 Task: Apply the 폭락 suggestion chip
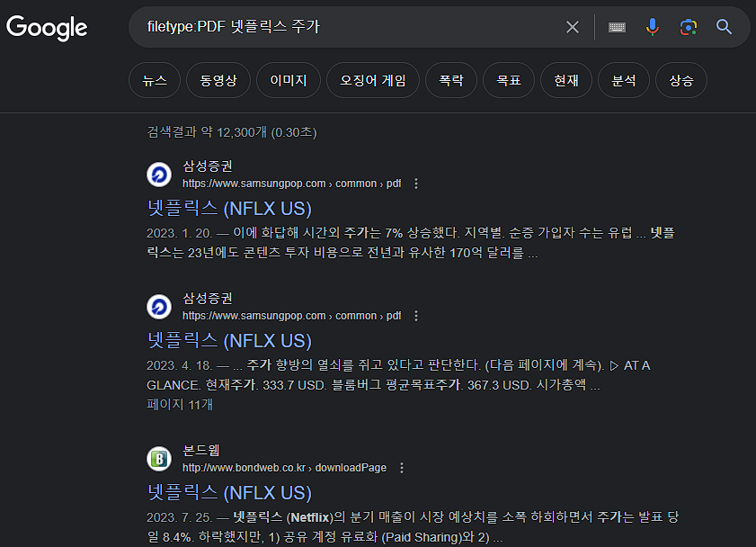451,80
